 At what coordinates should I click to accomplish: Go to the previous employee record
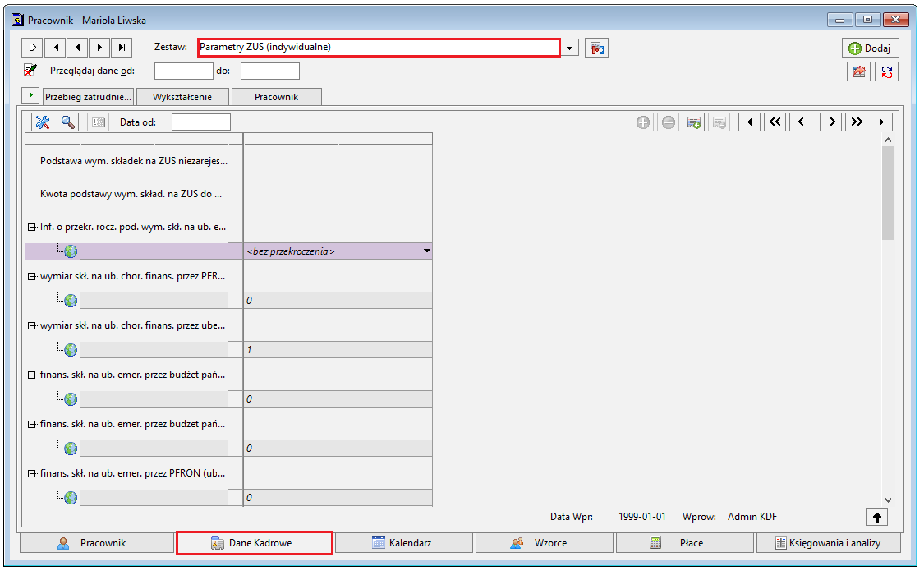click(x=77, y=47)
